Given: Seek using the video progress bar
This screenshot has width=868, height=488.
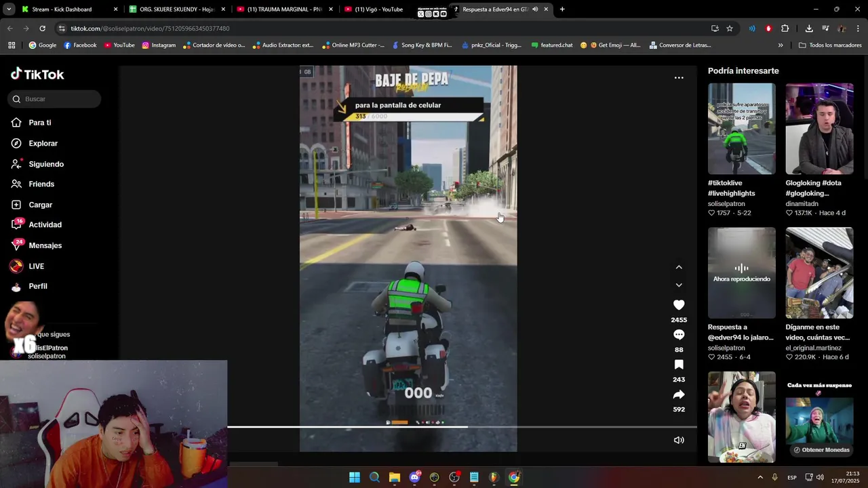Looking at the screenshot, I should [462, 427].
